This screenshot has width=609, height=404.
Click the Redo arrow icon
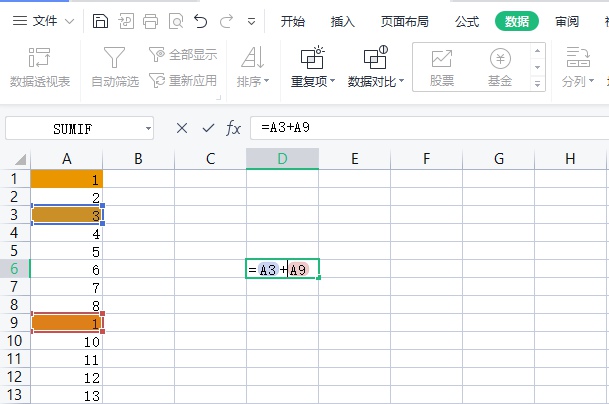tap(226, 21)
